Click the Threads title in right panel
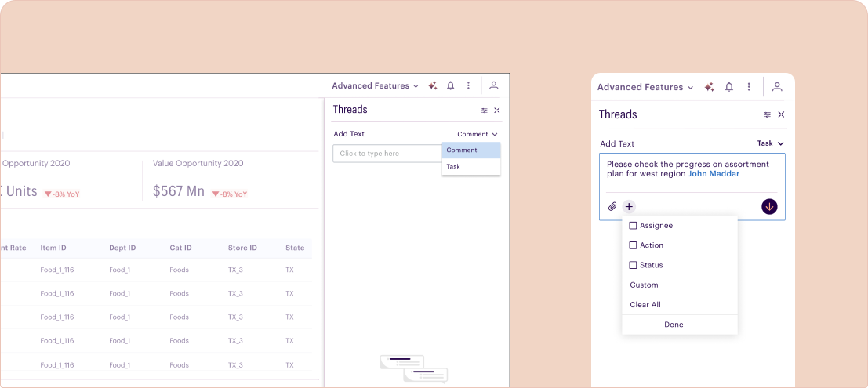The image size is (868, 388). [x=618, y=114]
